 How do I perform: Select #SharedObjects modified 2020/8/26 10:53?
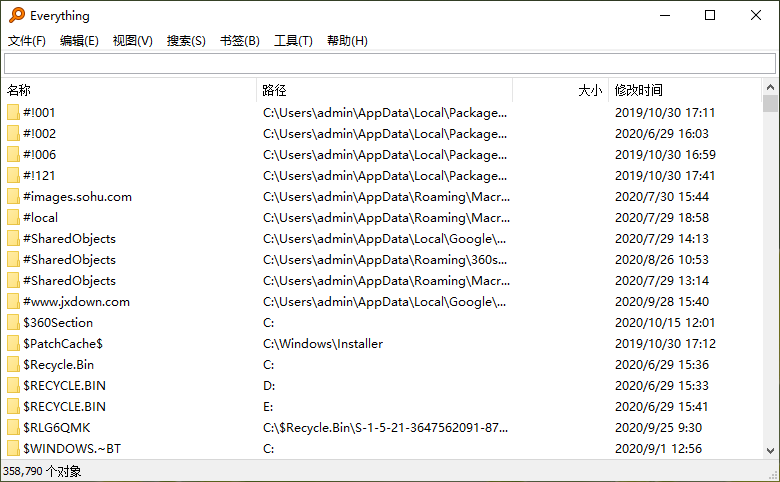point(69,260)
